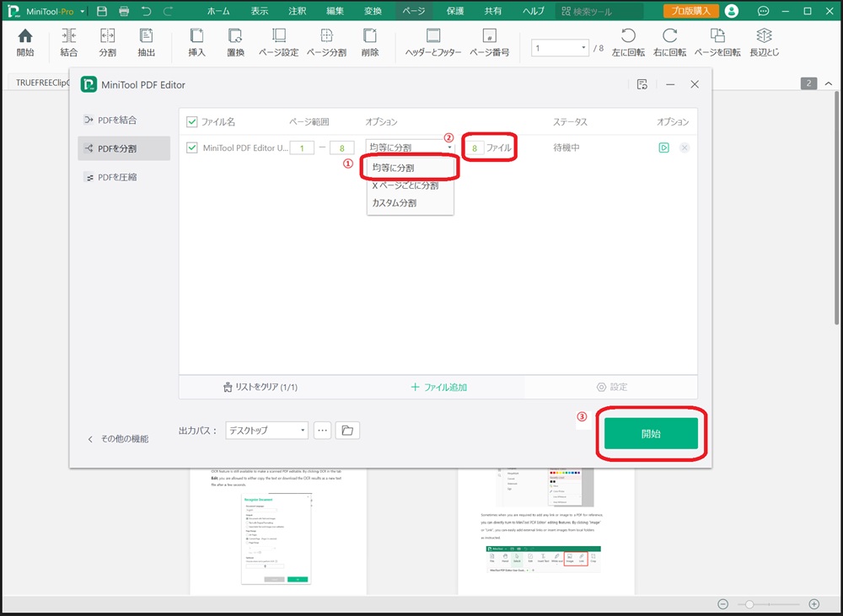Screen dimensions: 843x616
Task: Click the zoom slider handle in the status bar
Action: tap(749, 604)
